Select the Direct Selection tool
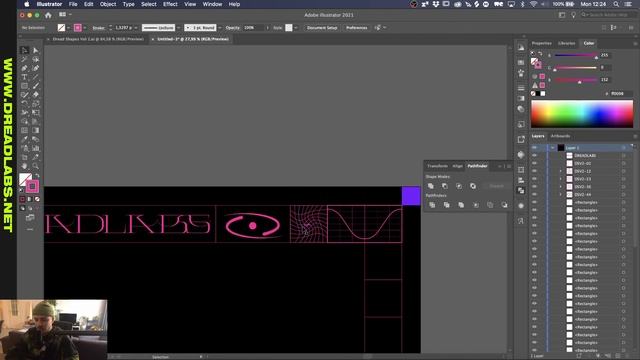This screenshot has height=360, width=640. click(36, 50)
